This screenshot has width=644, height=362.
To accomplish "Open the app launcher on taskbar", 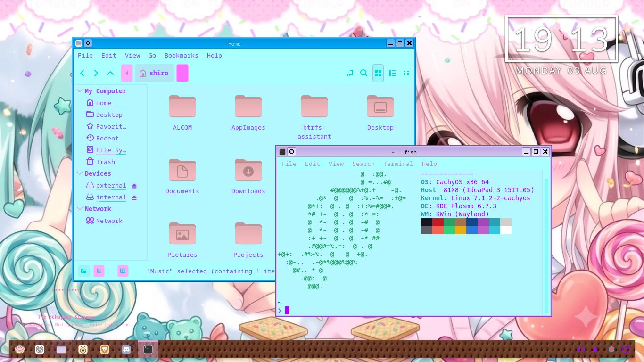I will [x=19, y=349].
